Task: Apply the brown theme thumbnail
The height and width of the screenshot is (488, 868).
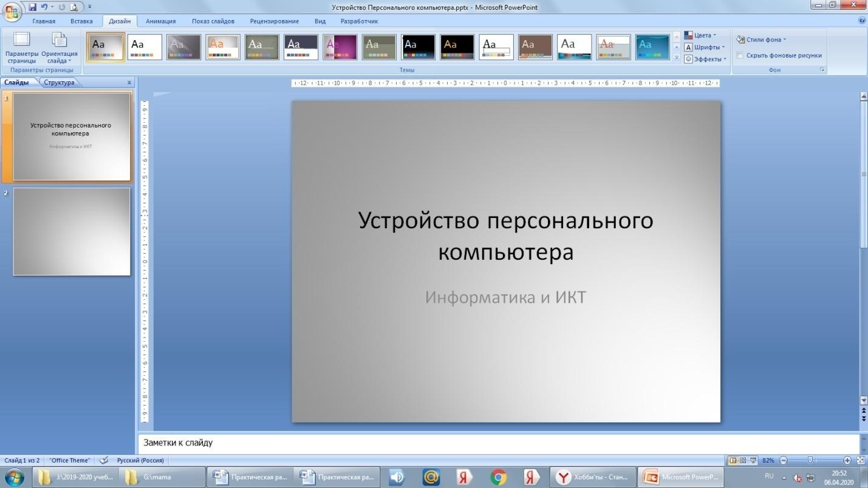Action: pyautogui.click(x=535, y=47)
